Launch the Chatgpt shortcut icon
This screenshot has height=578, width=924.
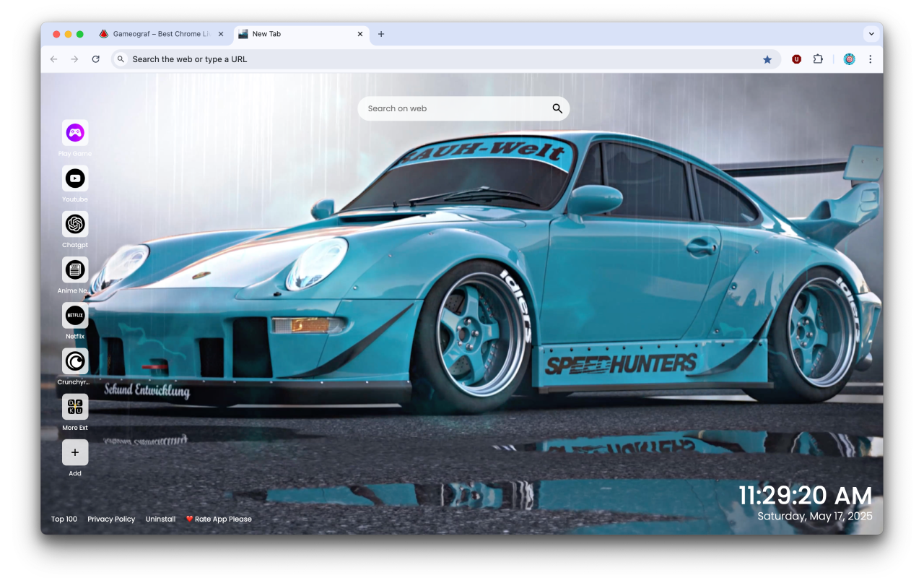75,224
